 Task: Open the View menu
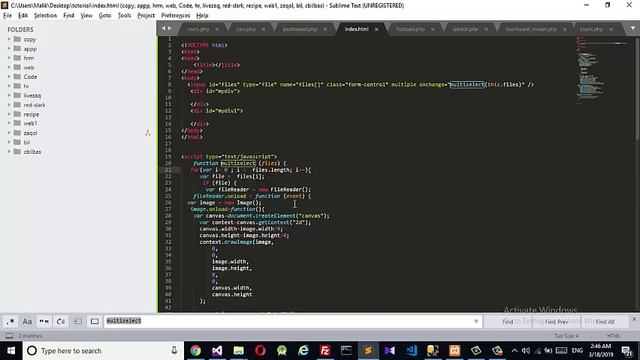tap(87, 16)
